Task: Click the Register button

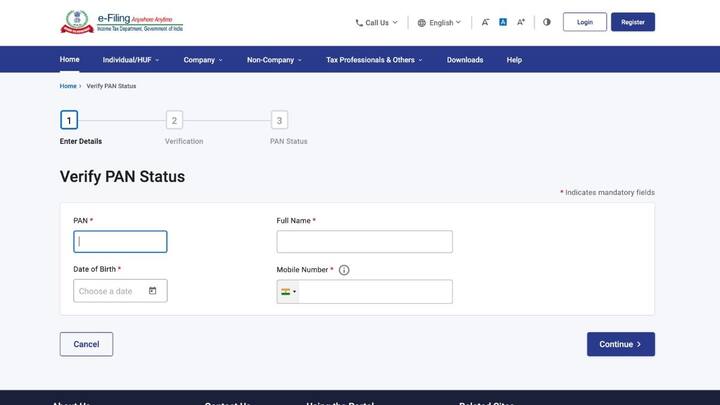Action: tap(633, 22)
